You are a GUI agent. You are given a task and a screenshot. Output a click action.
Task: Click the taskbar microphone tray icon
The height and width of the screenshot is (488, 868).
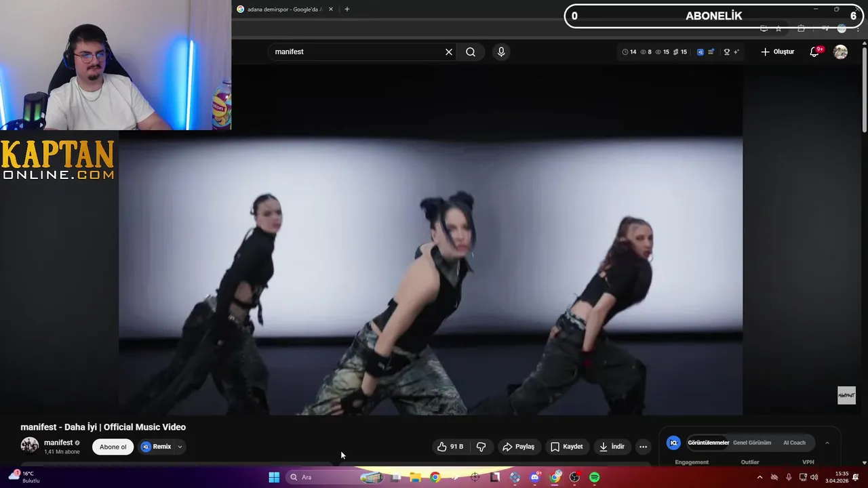tap(788, 477)
